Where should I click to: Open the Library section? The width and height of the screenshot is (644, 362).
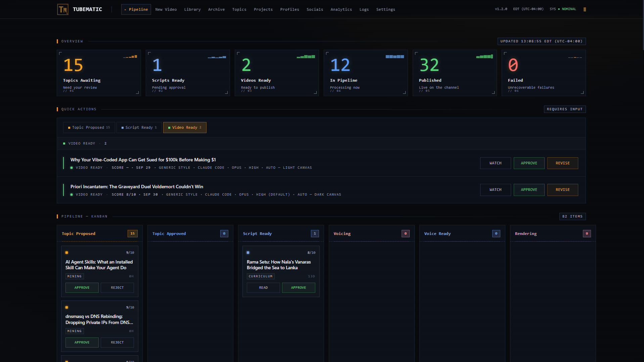coord(192,9)
